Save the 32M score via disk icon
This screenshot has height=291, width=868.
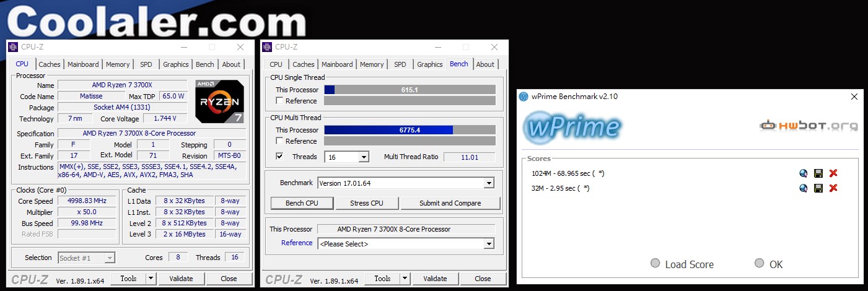pyautogui.click(x=818, y=188)
